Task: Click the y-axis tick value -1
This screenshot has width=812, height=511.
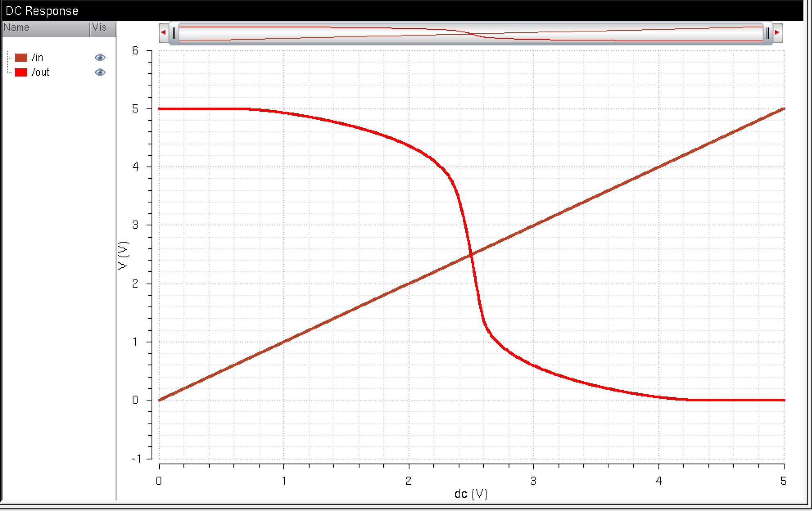Action: [136, 459]
